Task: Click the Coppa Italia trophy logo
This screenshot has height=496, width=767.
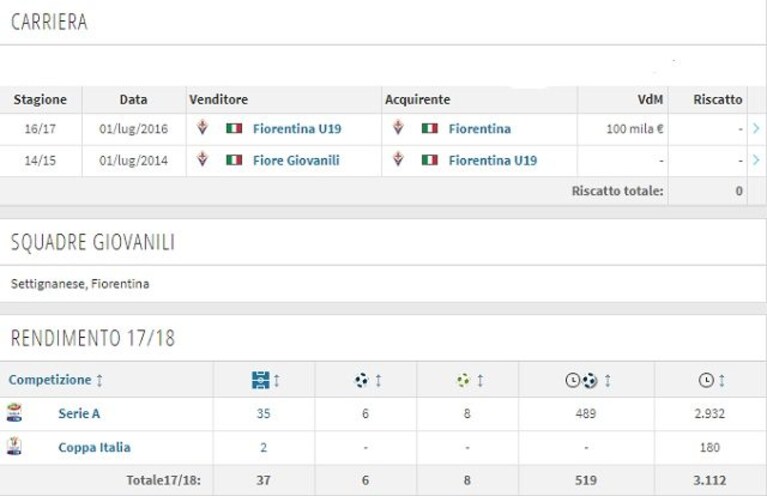Action: click(14, 446)
